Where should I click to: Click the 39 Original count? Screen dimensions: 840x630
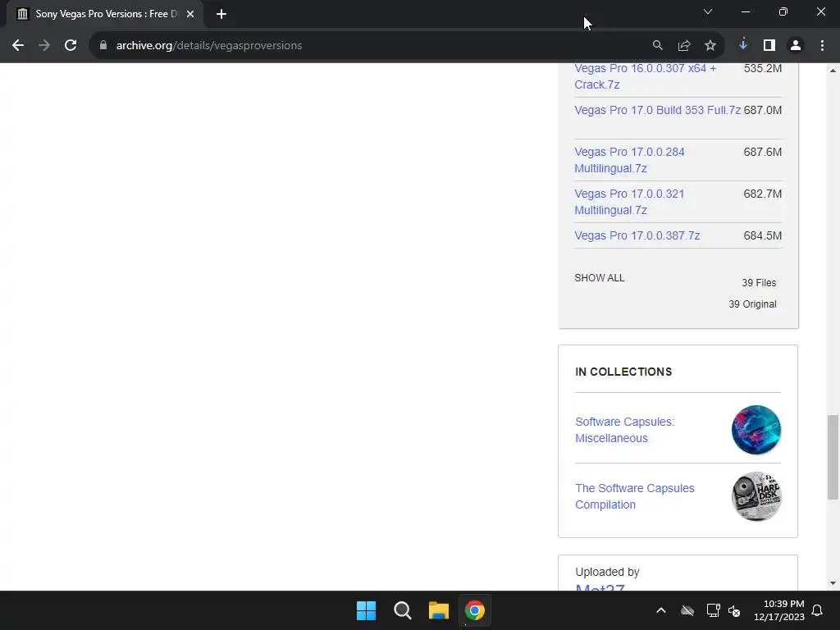(752, 304)
